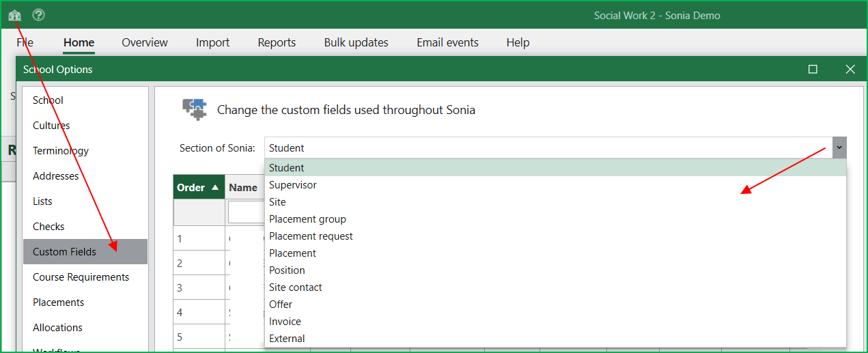The image size is (868, 353).
Task: Choose Placement group from the list
Action: [555, 219]
